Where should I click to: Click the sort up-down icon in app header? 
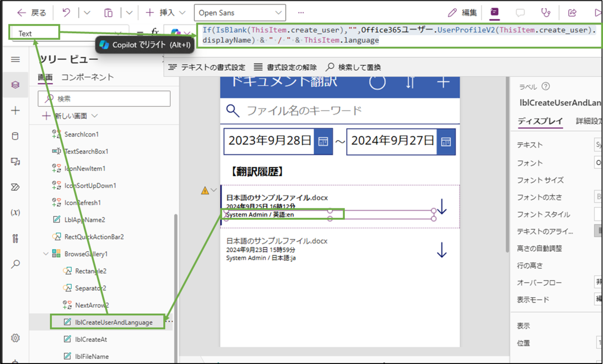(410, 82)
